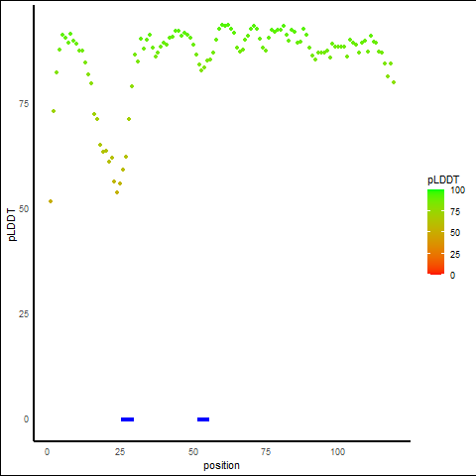Click the last data point near position 119
Viewport: 476px width, 476px height.
pos(394,82)
